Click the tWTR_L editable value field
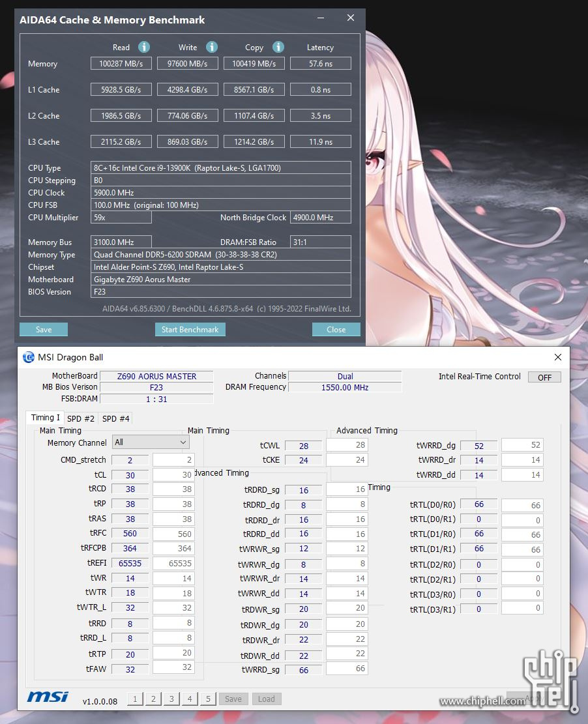The height and width of the screenshot is (724, 588). click(173, 607)
